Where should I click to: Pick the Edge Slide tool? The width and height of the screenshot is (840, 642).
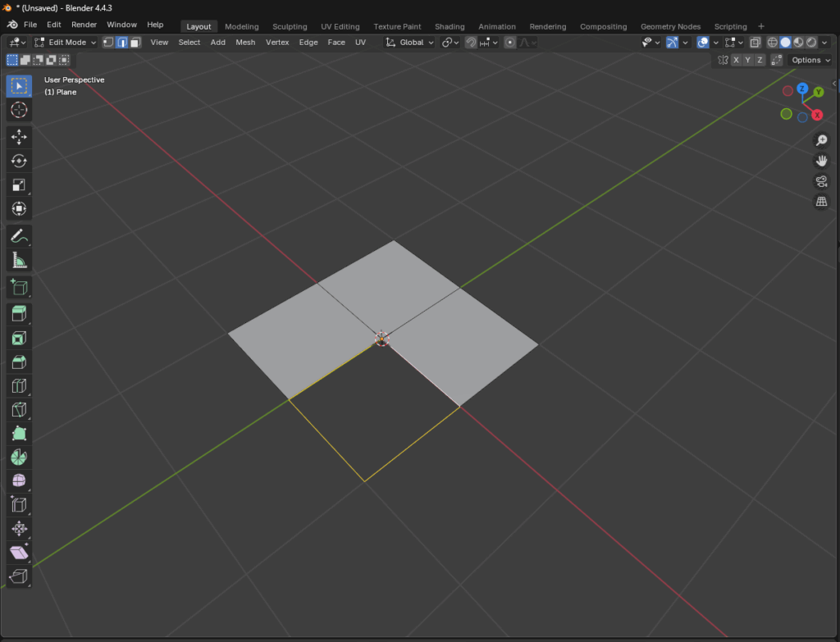pos(19,504)
